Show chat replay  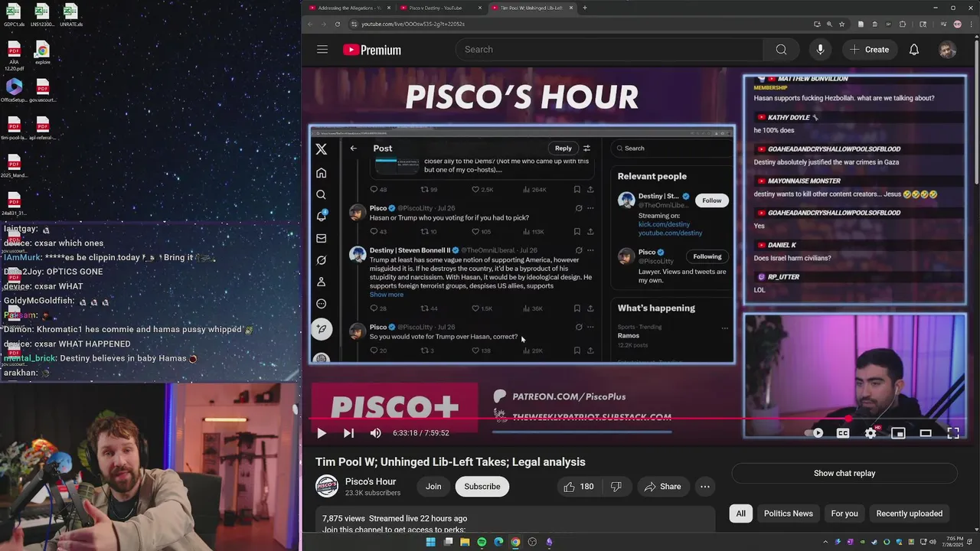(844, 473)
